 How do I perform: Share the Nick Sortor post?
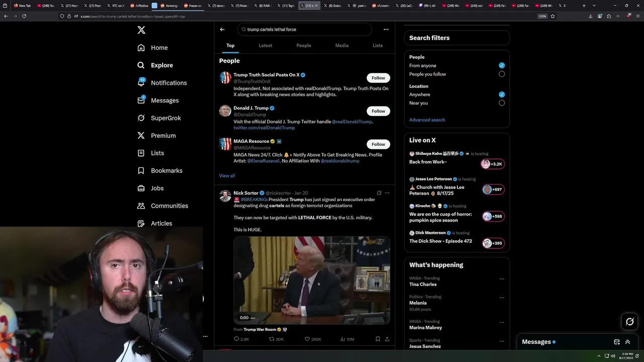coord(387,339)
